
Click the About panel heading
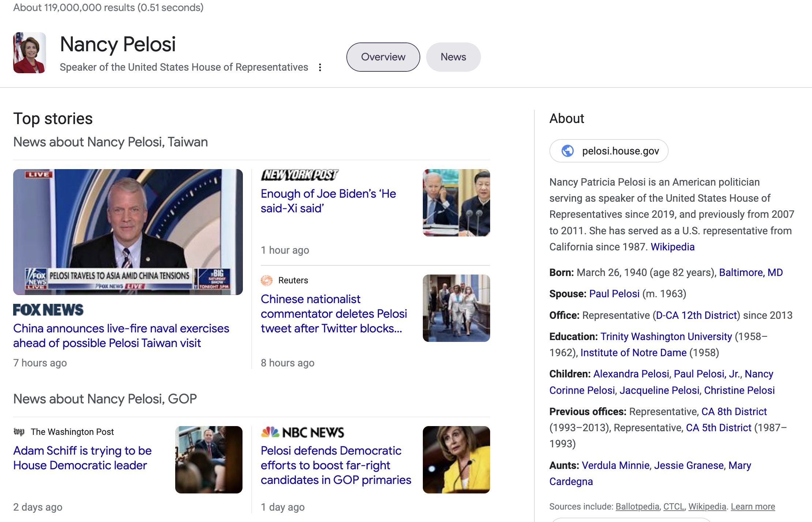tap(567, 119)
